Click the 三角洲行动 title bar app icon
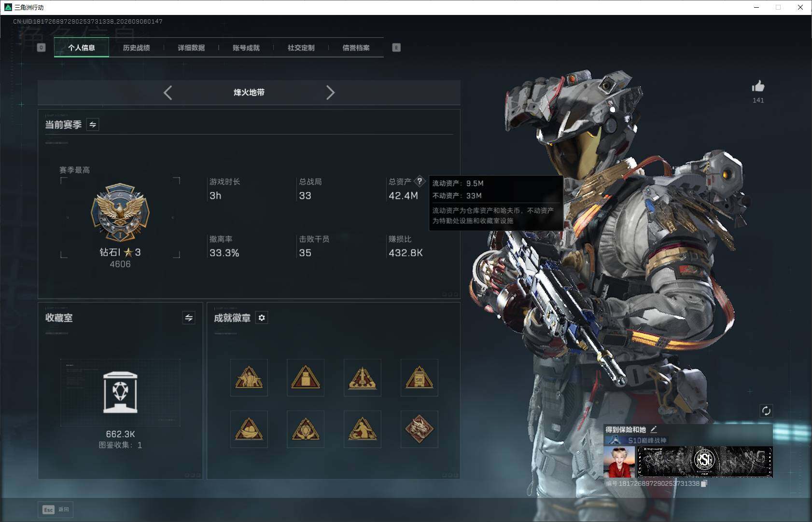This screenshot has width=812, height=522. point(8,7)
